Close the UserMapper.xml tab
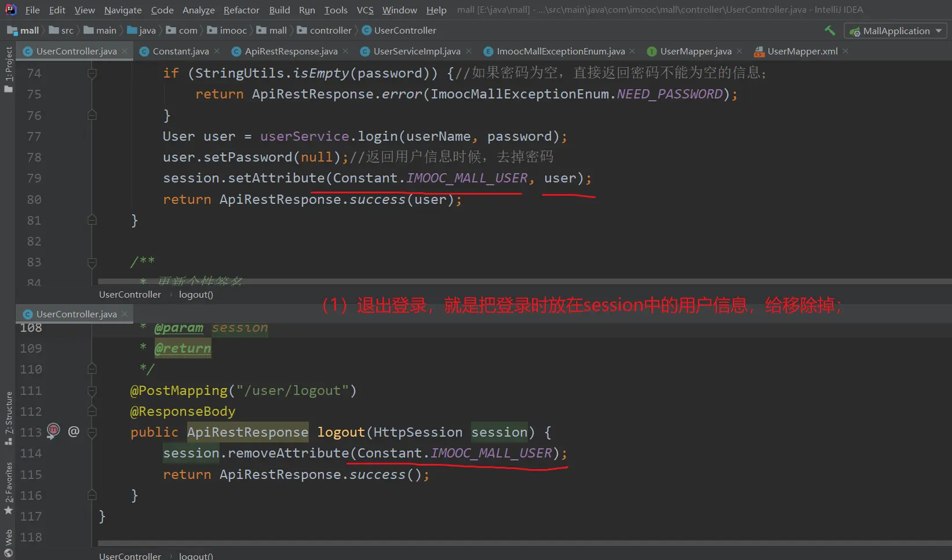Image resolution: width=952 pixels, height=560 pixels. coord(845,51)
